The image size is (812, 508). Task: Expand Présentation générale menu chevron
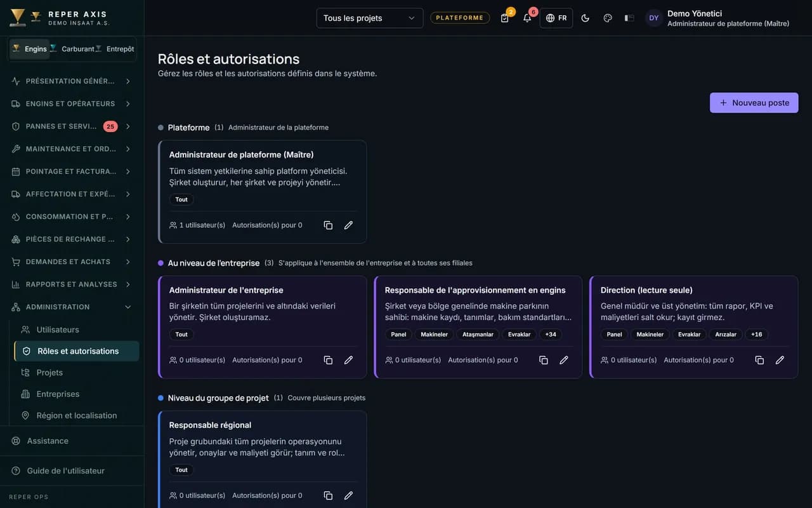128,81
